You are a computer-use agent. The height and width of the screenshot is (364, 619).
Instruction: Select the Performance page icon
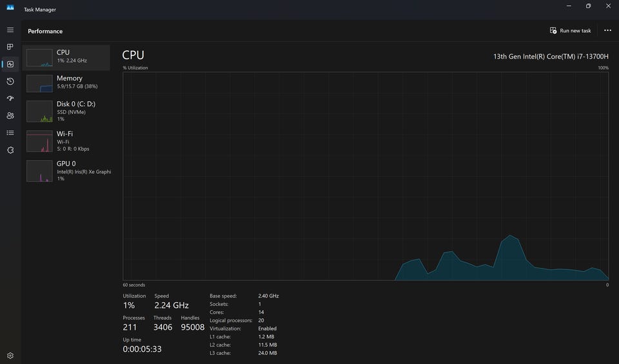point(10,64)
